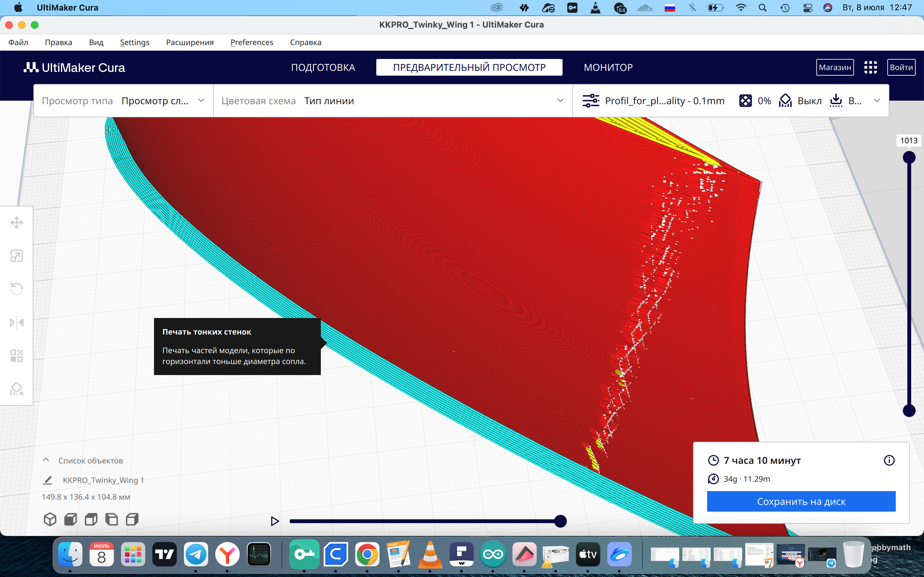Viewport: 924px width, 577px height.
Task: Open the Расширения menu
Action: coord(189,42)
